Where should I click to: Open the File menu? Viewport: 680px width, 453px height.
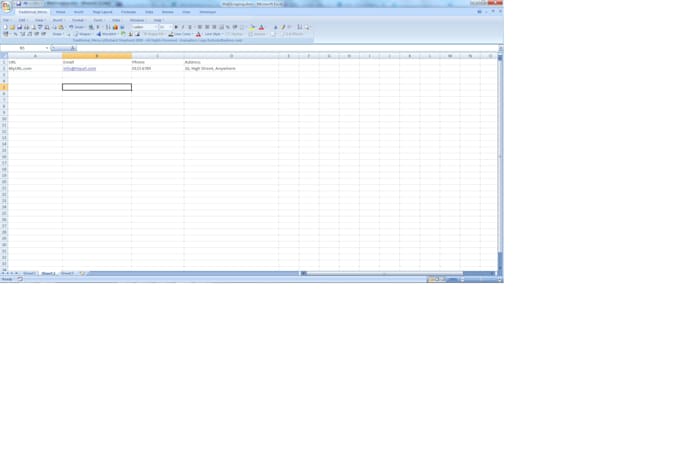[6, 20]
